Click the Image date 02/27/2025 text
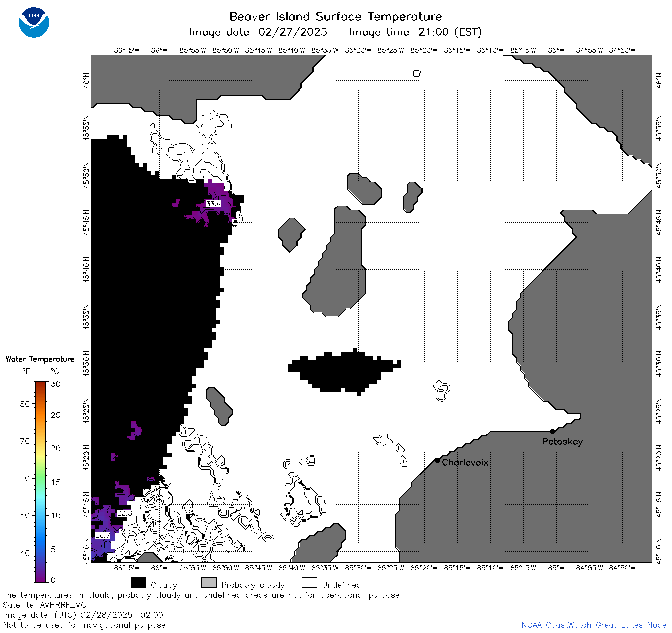672x633 pixels. pyautogui.click(x=258, y=32)
